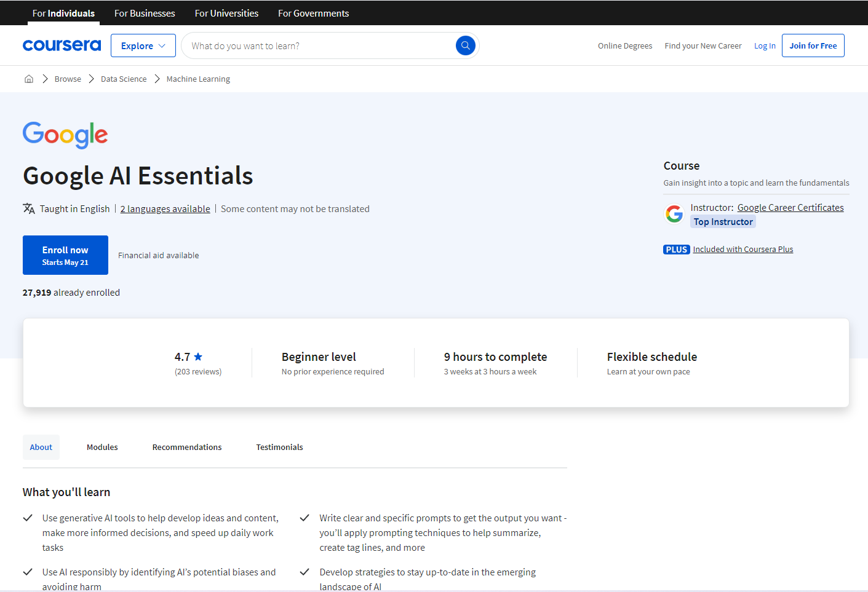Open Included with Coursera Plus link
This screenshot has height=592, width=868.
coord(743,249)
